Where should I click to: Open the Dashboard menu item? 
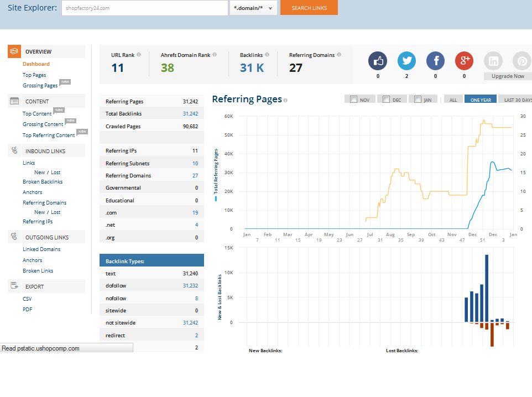click(36, 64)
